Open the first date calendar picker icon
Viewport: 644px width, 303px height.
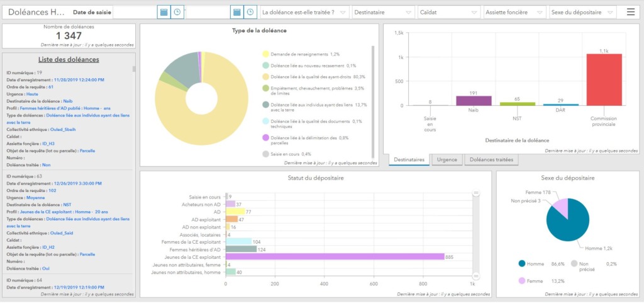pyautogui.click(x=164, y=13)
